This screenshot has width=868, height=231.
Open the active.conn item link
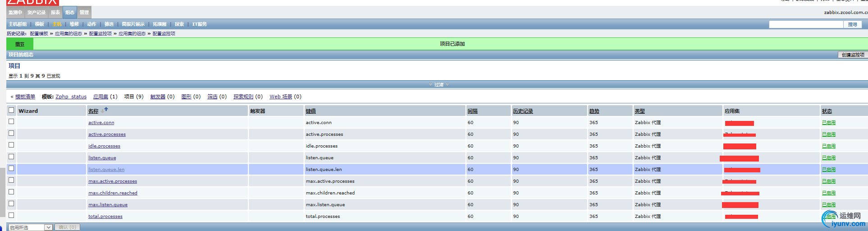click(101, 122)
